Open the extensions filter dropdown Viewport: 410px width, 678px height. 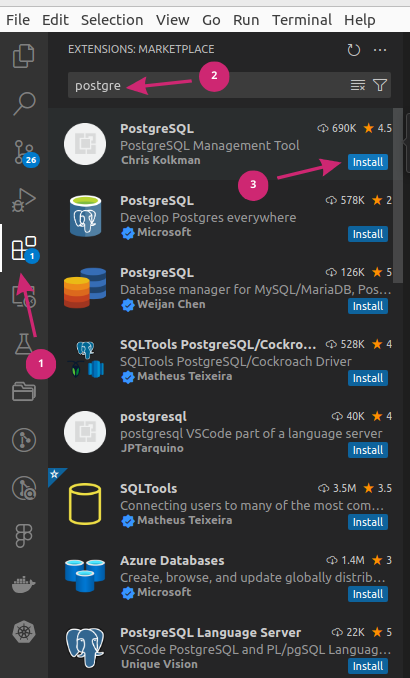point(380,85)
